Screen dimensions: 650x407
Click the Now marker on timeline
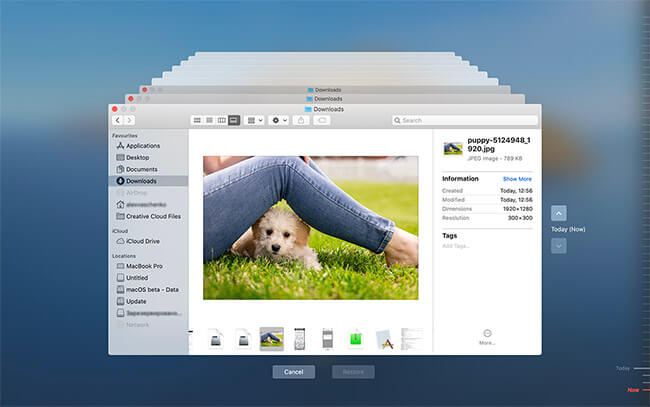pos(632,389)
